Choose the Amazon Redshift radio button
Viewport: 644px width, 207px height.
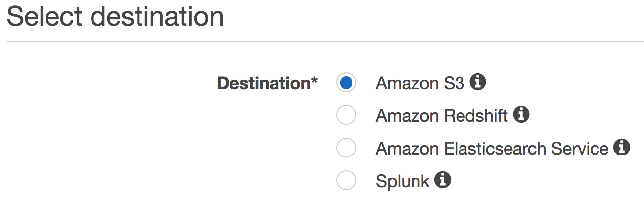pyautogui.click(x=346, y=115)
